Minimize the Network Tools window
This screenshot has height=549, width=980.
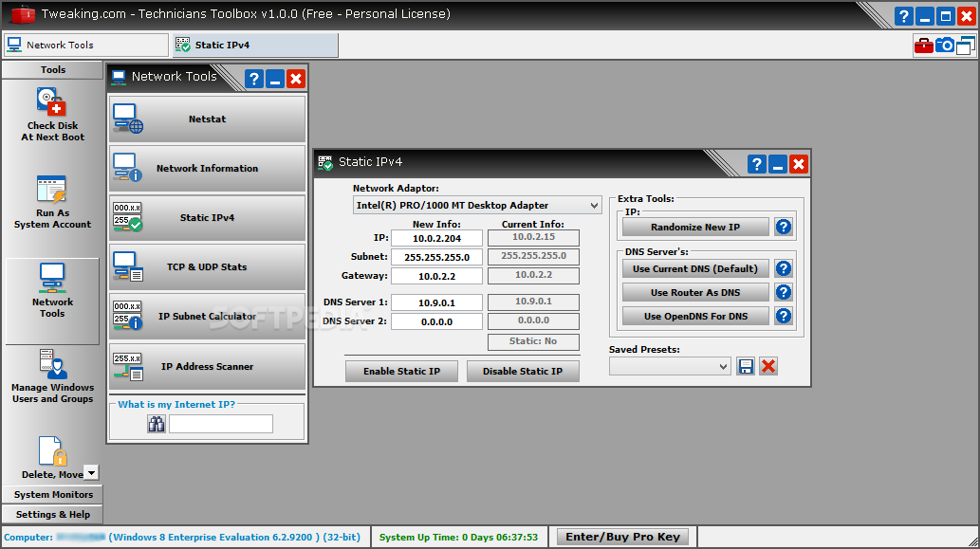(275, 79)
